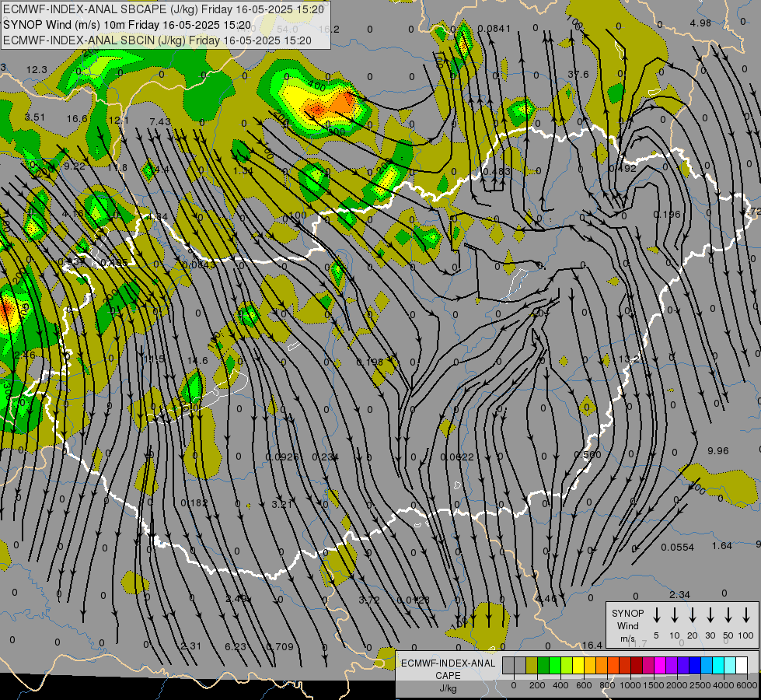This screenshot has width=761, height=700.
Task: Click the 5 m/s wind arrow in legend
Action: [656, 614]
